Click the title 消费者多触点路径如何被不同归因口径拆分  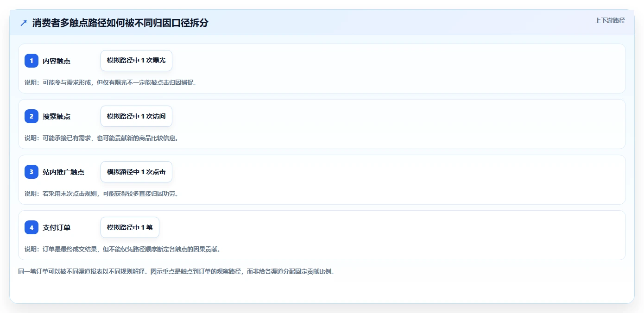click(x=120, y=23)
